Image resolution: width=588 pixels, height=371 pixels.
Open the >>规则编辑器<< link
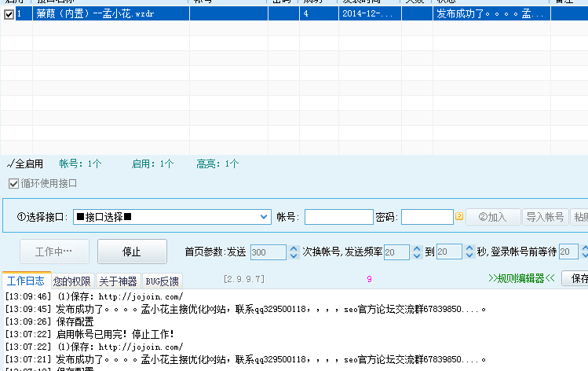pos(521,278)
